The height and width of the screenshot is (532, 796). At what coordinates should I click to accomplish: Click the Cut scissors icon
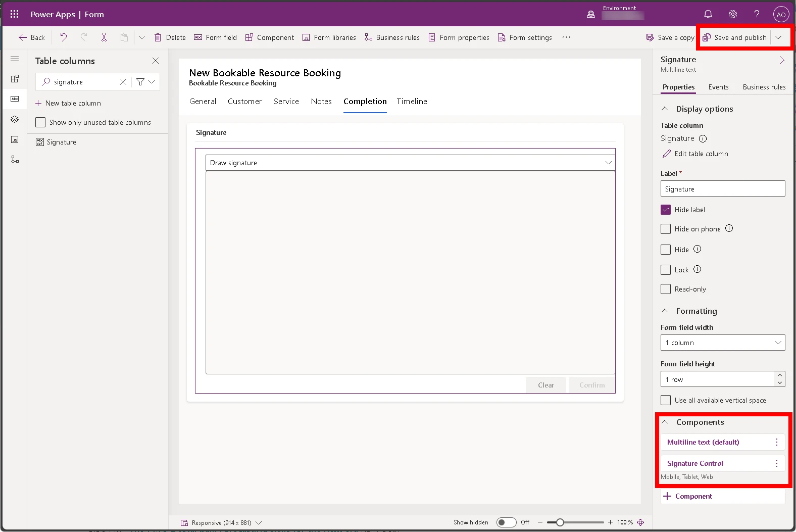104,37
